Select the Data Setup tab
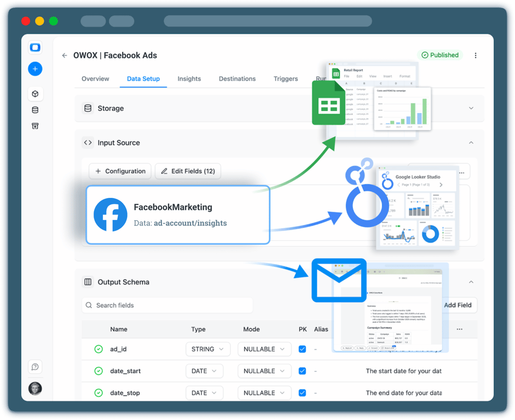 (x=143, y=79)
